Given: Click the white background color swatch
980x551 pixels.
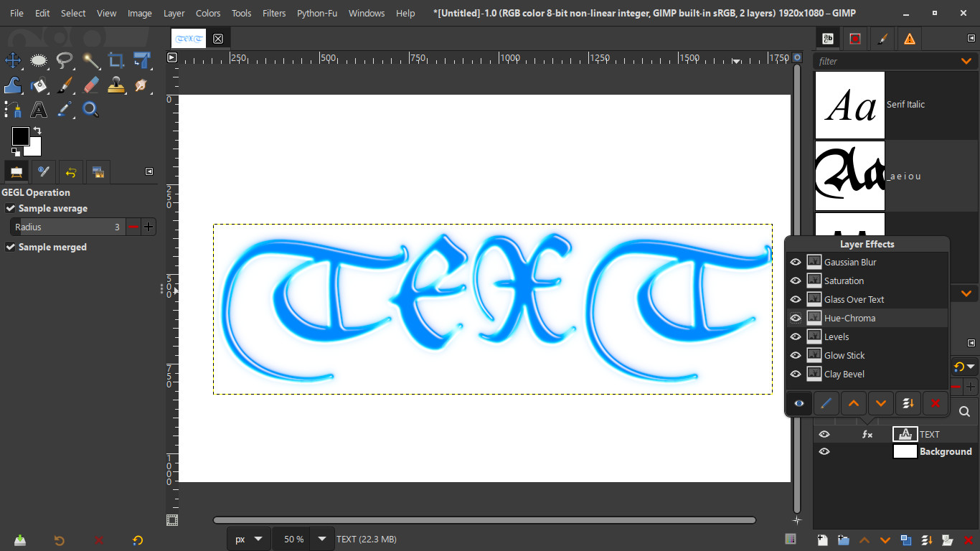Looking at the screenshot, I should [x=34, y=149].
